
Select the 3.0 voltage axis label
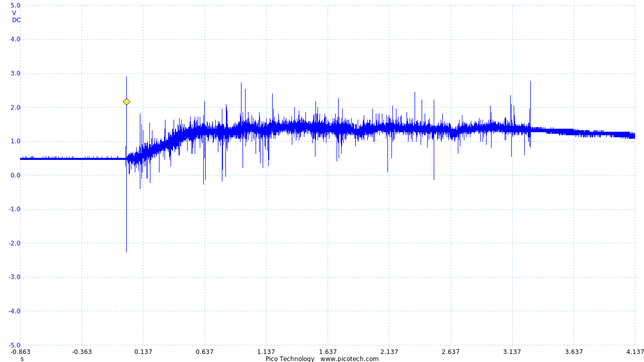coord(16,73)
